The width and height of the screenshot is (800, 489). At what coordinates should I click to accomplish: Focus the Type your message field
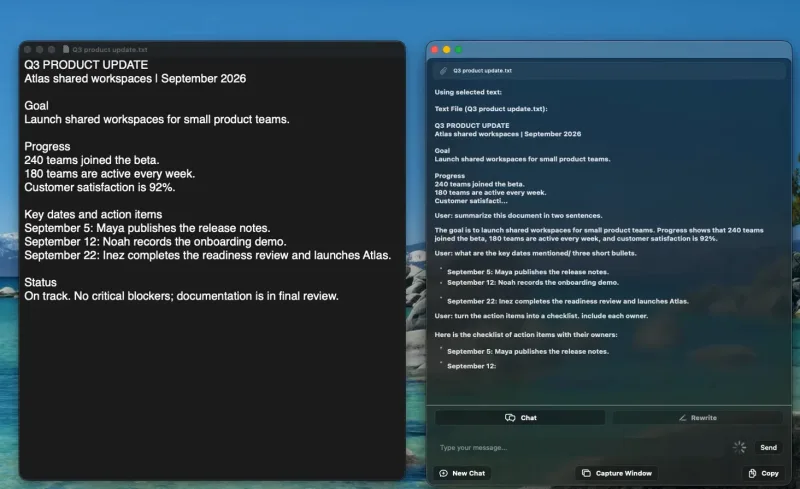coord(582,448)
